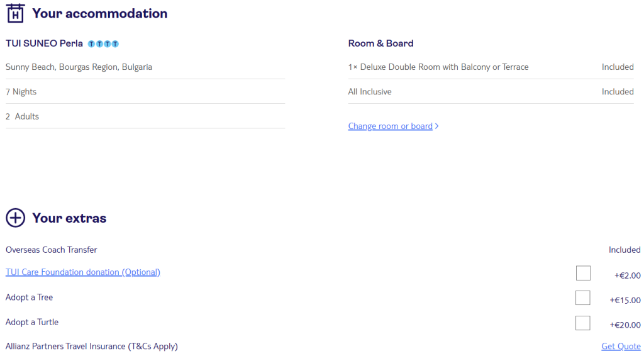Click Overseas Coach Transfer text

point(52,250)
